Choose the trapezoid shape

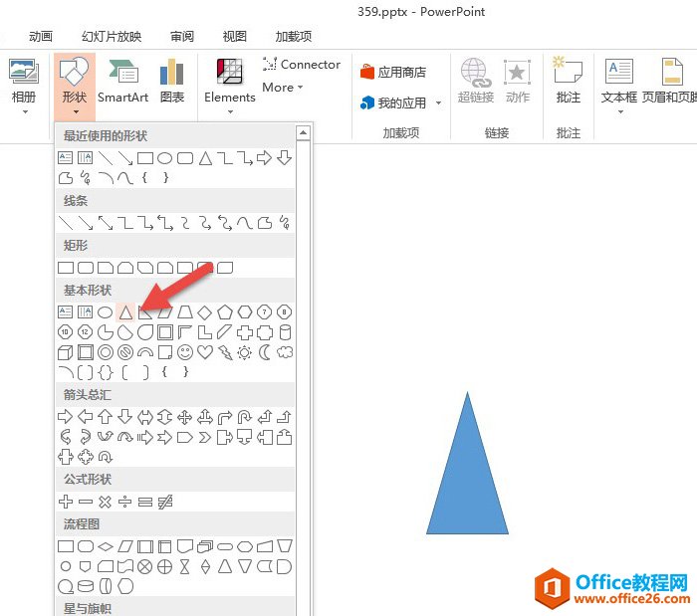click(x=185, y=312)
